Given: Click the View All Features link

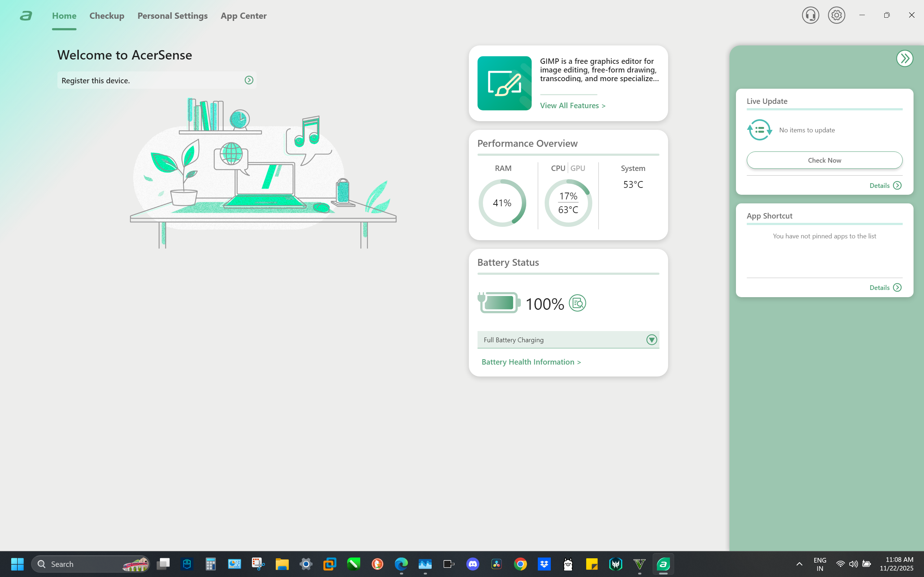Looking at the screenshot, I should tap(572, 105).
